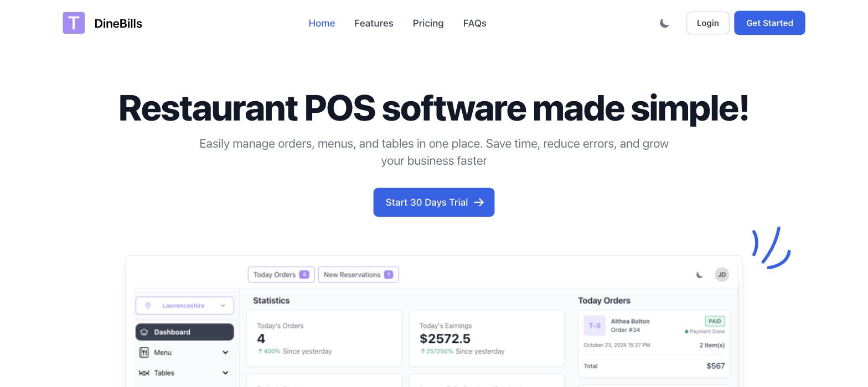Open the FAQs nav link

(x=474, y=23)
